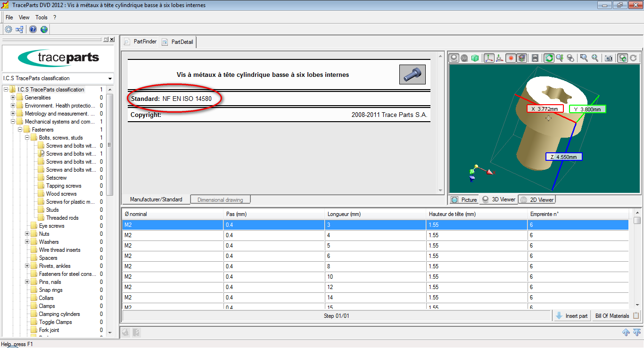Image resolution: width=644 pixels, height=348 pixels.
Task: Switch to the Manufacturer/Standard tab
Action: [156, 199]
